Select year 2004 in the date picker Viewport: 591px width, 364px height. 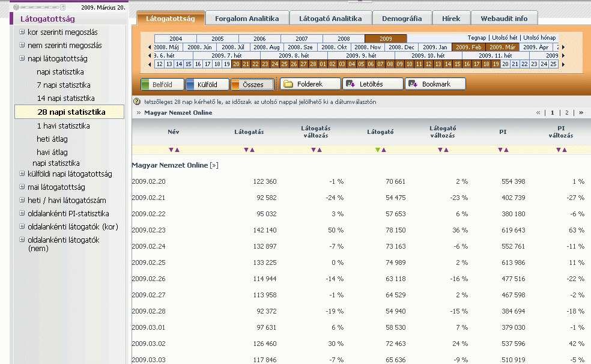tap(175, 38)
